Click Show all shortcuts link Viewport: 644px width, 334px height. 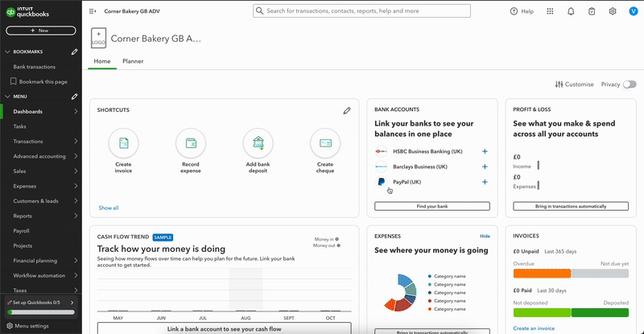109,208
